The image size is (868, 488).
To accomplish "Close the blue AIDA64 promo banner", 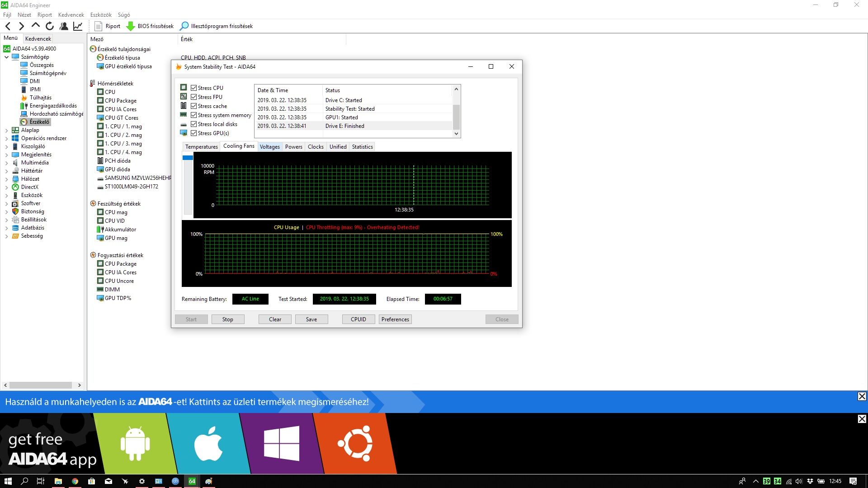I will pos(862,396).
